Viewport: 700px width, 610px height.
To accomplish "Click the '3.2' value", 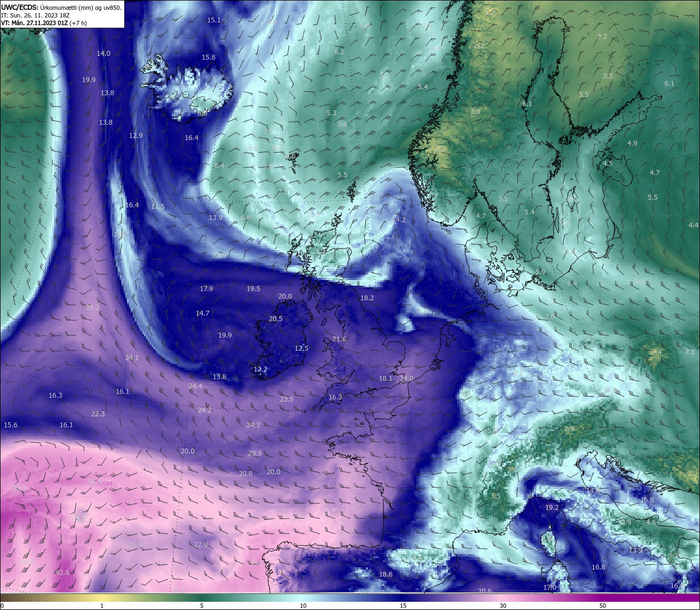I will click(x=602, y=37).
